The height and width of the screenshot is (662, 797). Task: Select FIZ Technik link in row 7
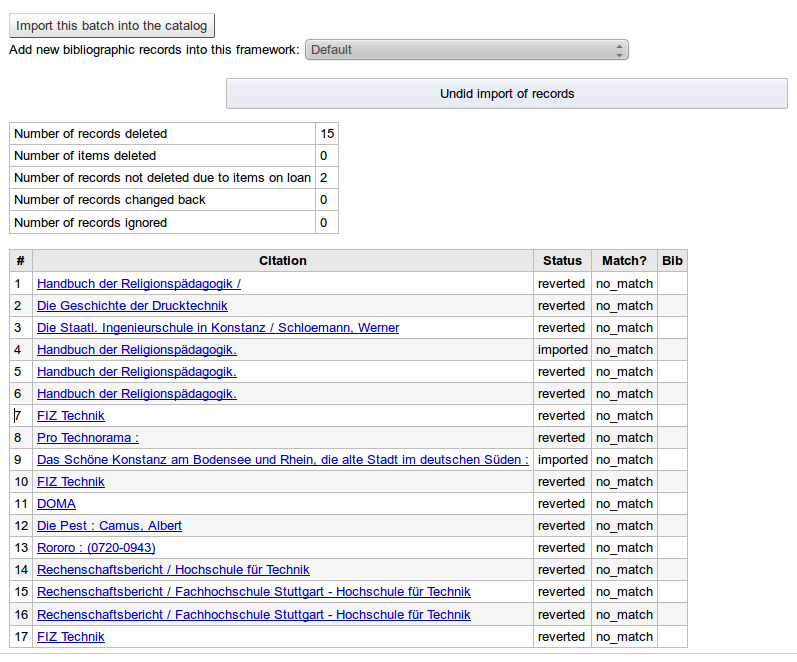click(x=71, y=416)
